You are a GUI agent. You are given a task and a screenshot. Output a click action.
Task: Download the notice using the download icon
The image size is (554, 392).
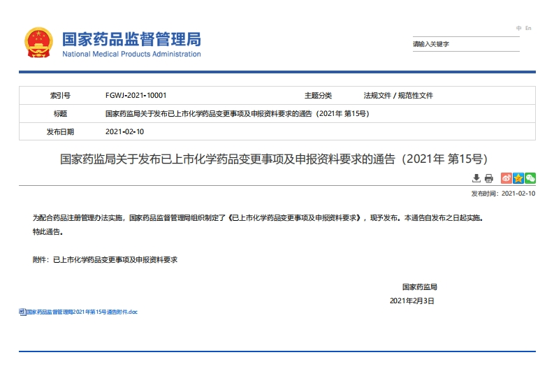tap(476, 178)
